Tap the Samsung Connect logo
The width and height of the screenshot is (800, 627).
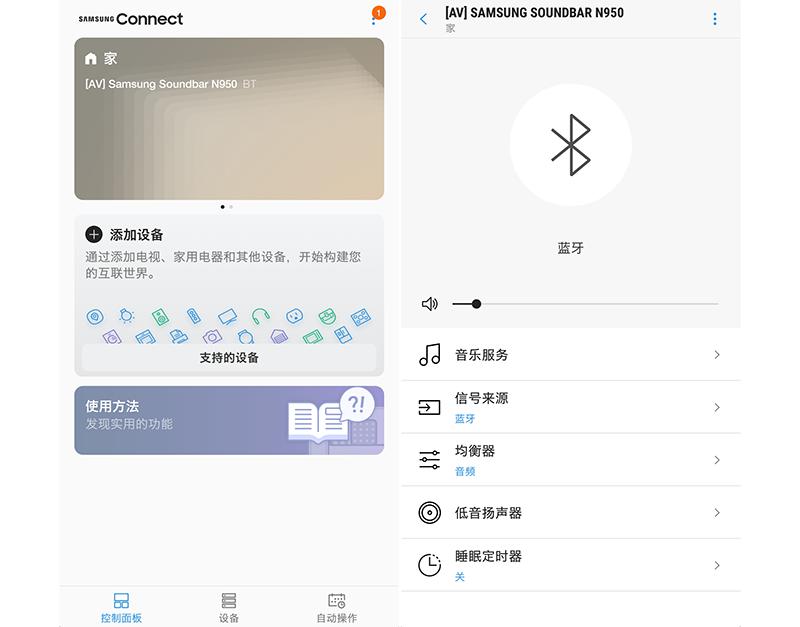coord(131,19)
